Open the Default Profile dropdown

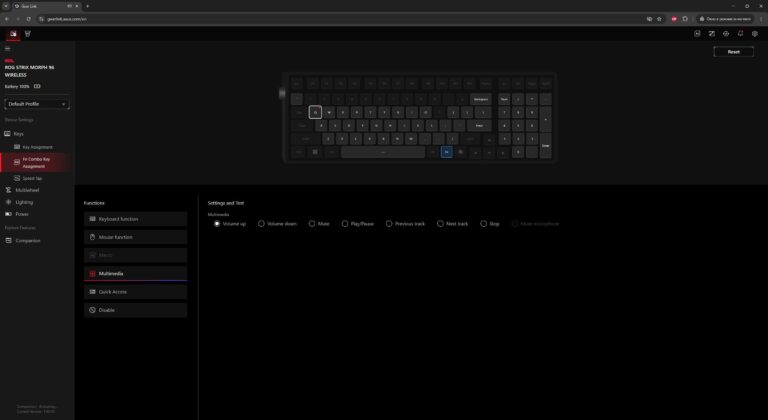click(37, 104)
